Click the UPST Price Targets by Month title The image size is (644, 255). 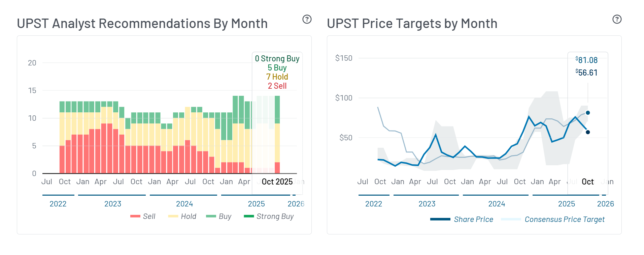tap(412, 24)
